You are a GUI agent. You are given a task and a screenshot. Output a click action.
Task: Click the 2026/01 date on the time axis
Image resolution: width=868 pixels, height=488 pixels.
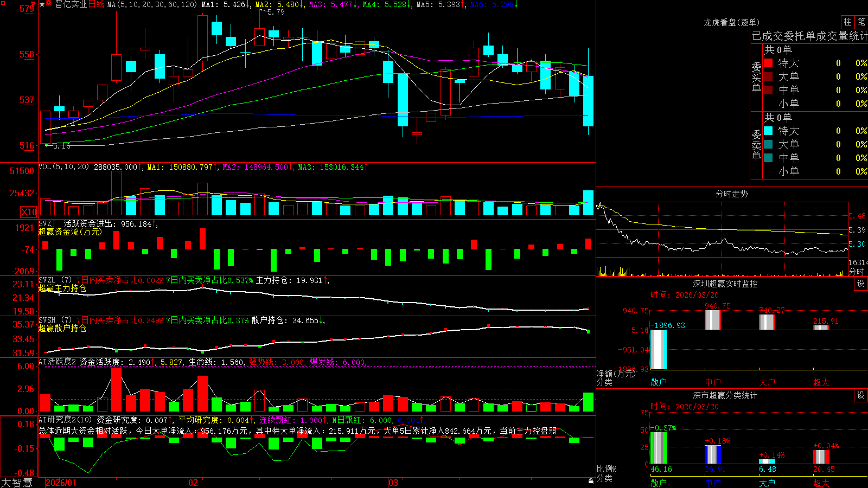point(61,483)
